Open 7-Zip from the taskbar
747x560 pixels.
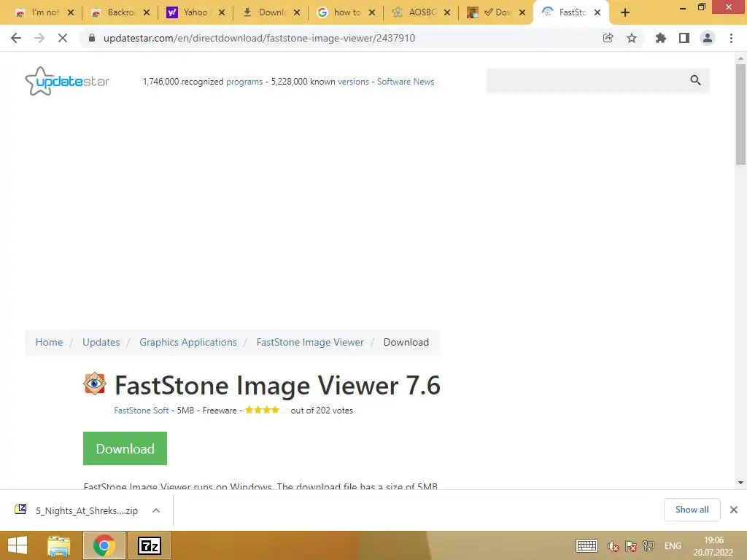coord(149,545)
